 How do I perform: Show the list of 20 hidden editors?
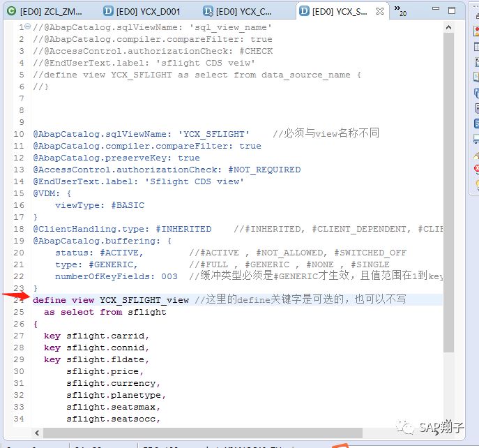400,10
